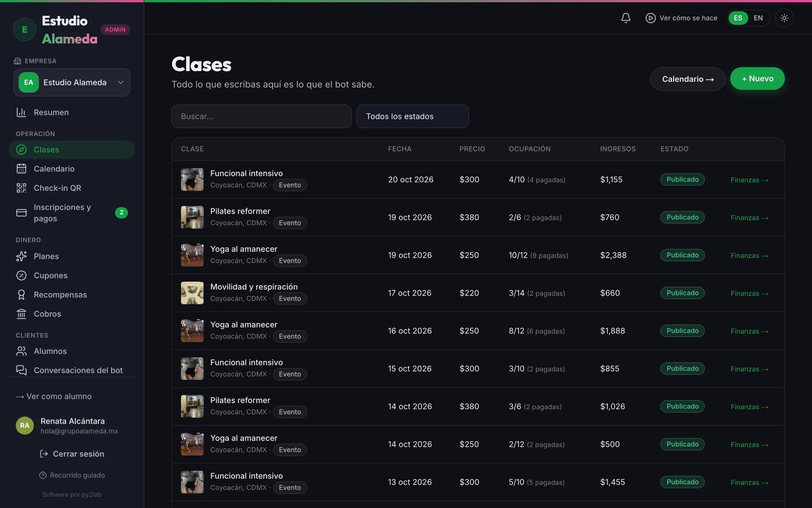Viewport: 812px width, 508px height.
Task: Toggle the light/dark theme sun icon
Action: pyautogui.click(x=784, y=18)
